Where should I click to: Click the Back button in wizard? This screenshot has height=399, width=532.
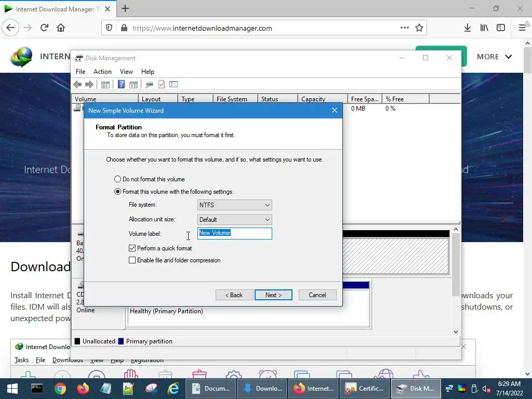pos(234,295)
